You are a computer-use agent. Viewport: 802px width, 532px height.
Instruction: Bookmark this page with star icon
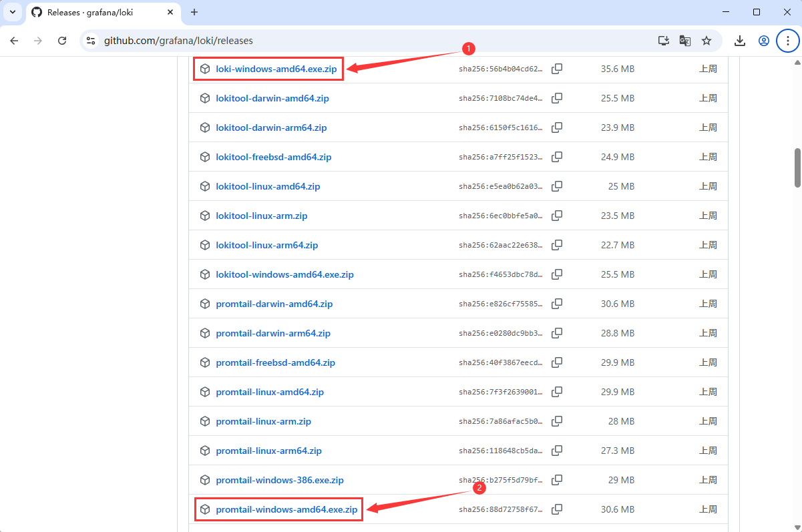pyautogui.click(x=707, y=41)
